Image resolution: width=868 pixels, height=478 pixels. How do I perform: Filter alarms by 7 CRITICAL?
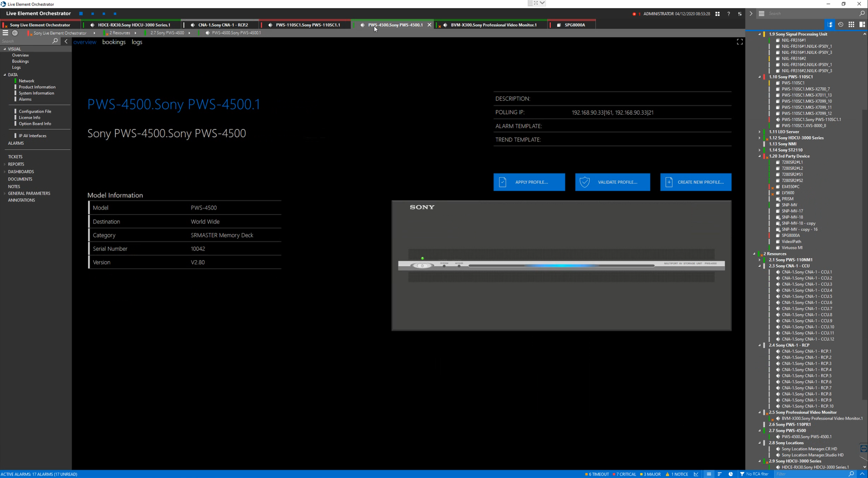coord(624,474)
